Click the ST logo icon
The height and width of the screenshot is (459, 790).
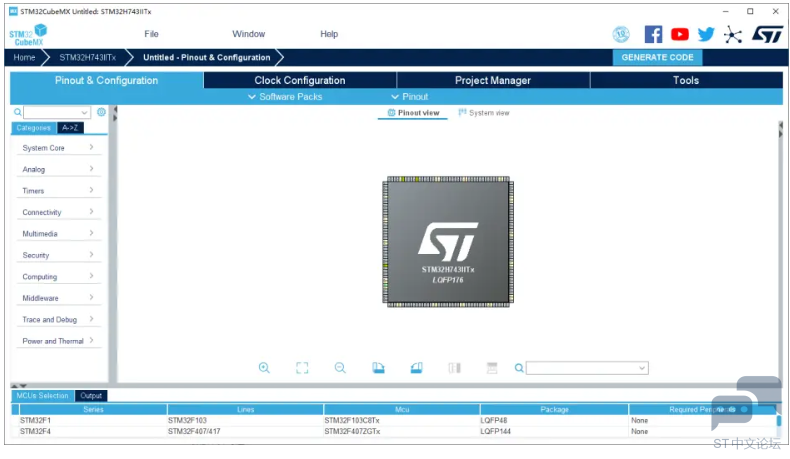pyautogui.click(x=767, y=35)
